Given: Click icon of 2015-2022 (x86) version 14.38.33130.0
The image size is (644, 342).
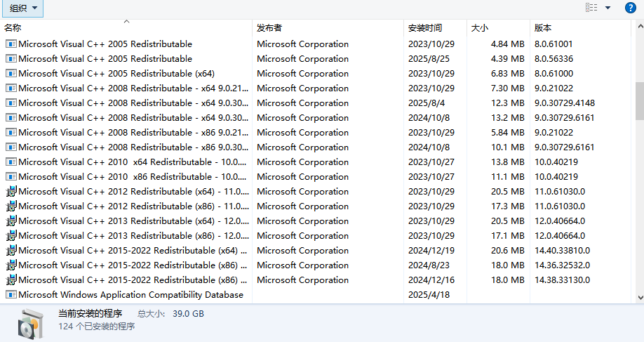Looking at the screenshot, I should [11, 280].
